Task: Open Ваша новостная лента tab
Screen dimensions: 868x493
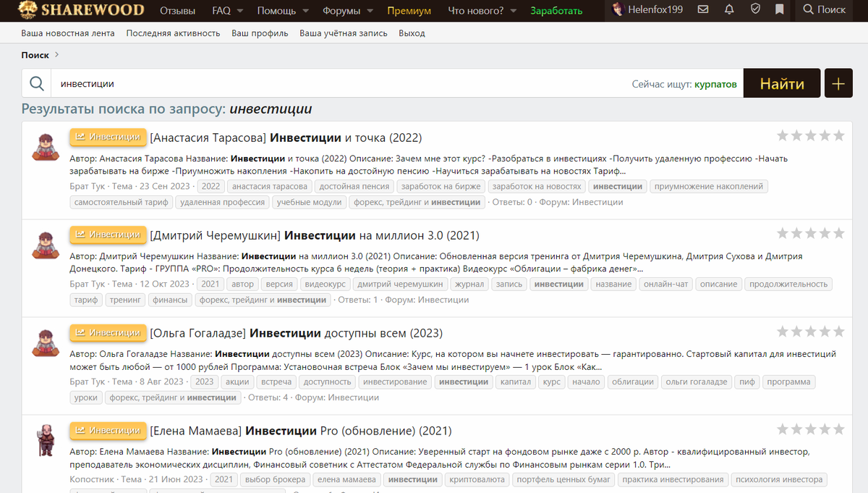Action: pyautogui.click(x=67, y=33)
